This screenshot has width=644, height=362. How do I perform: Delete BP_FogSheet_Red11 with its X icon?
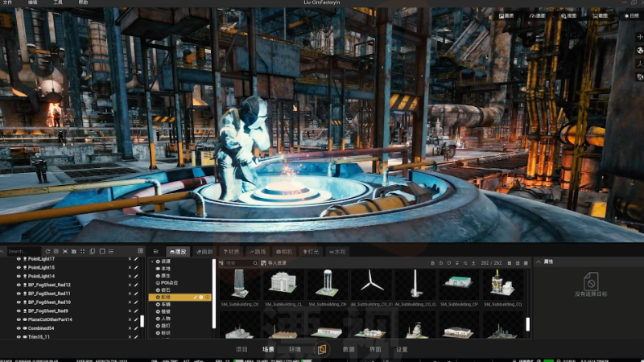(x=130, y=294)
